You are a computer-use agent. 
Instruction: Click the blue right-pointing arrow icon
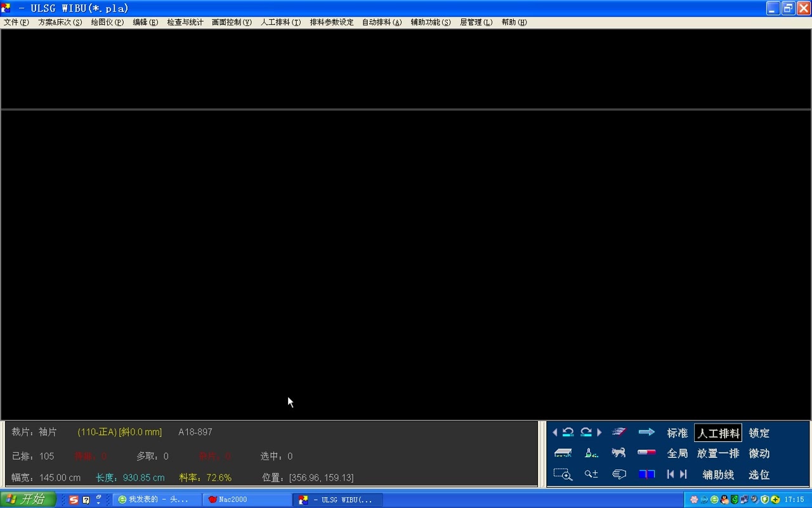point(646,432)
